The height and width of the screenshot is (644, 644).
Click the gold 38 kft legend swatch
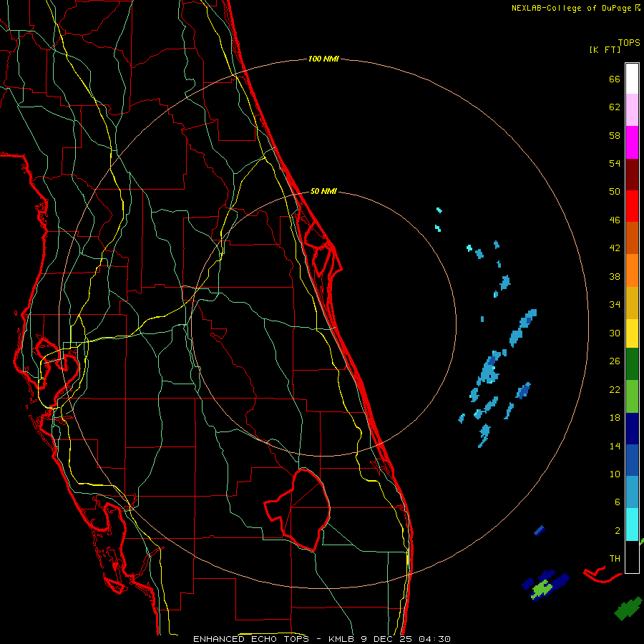pos(632,303)
